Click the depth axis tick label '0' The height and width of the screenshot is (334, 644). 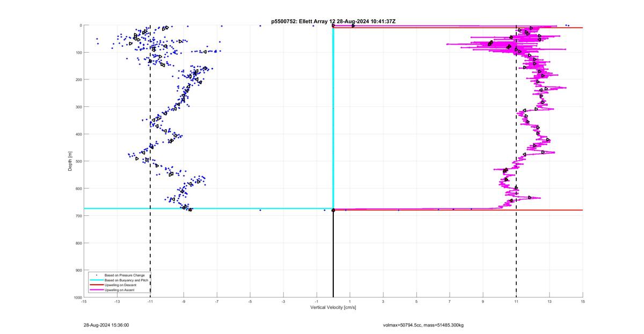point(80,25)
